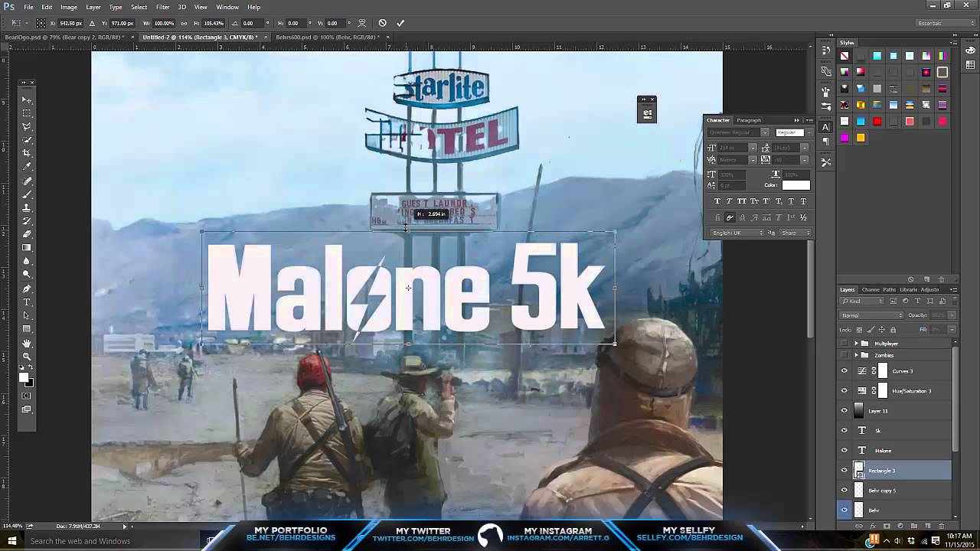Open the Filter menu

tap(162, 7)
